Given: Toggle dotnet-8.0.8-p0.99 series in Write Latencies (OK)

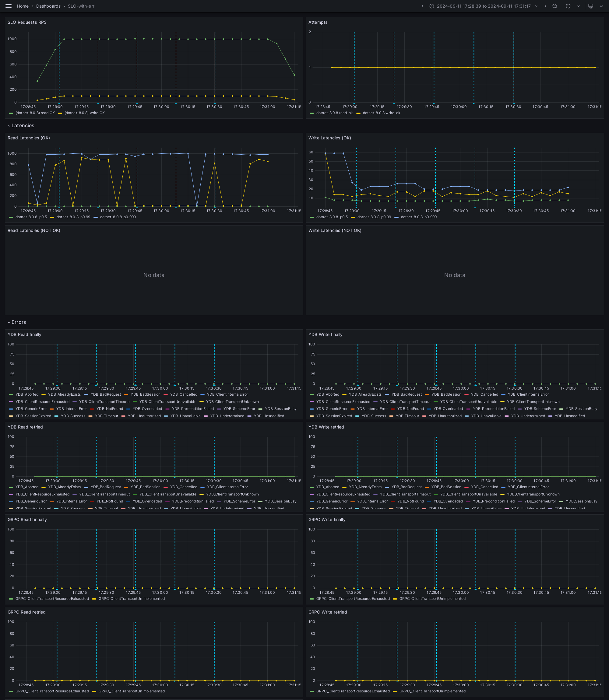Looking at the screenshot, I should (x=374, y=217).
